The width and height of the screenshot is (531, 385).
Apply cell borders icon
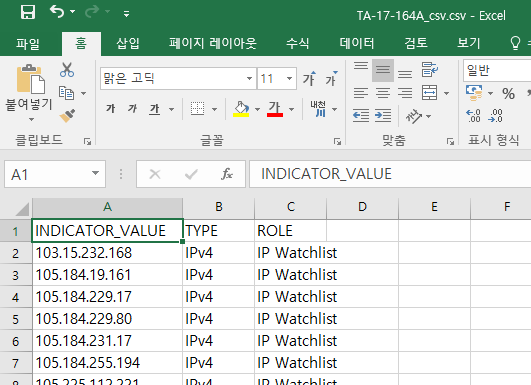click(x=197, y=109)
